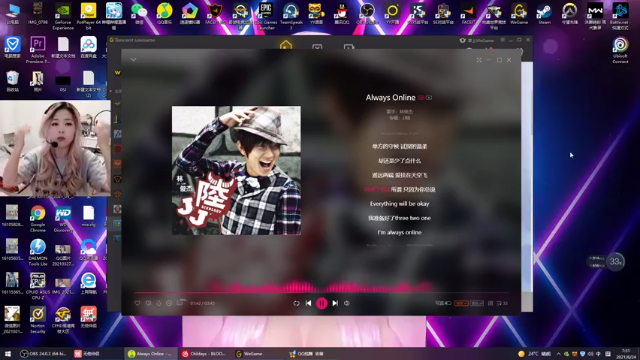Click the song progress bar
640x360 pixels.
pyautogui.click(x=321, y=293)
